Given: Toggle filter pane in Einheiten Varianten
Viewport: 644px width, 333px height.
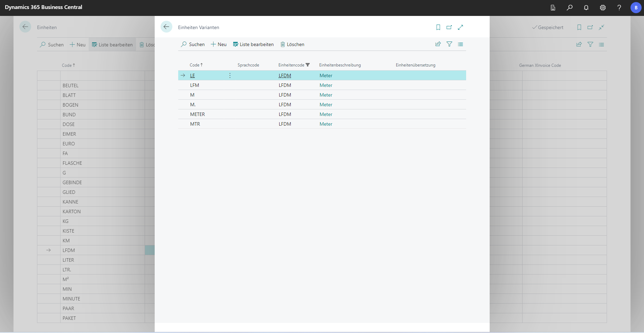Looking at the screenshot, I should coord(449,44).
